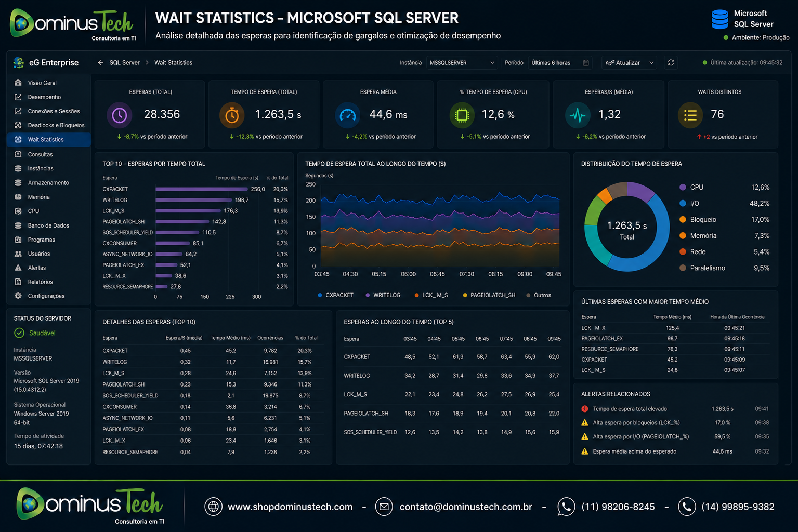Click the Banco de Dados icon
Viewport: 798px width, 532px height.
pos(18,225)
